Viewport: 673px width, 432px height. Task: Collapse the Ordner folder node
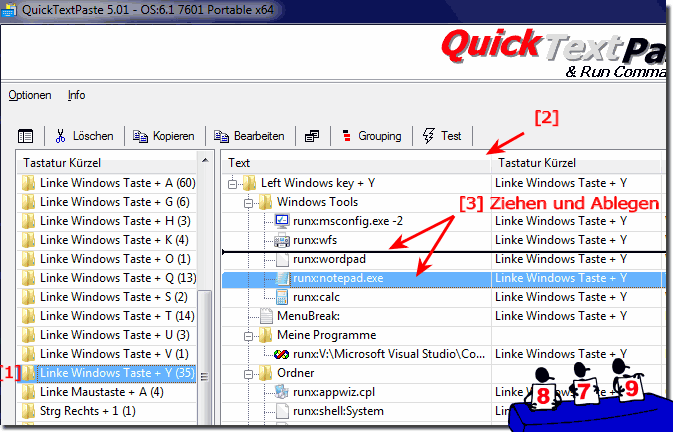(x=248, y=374)
